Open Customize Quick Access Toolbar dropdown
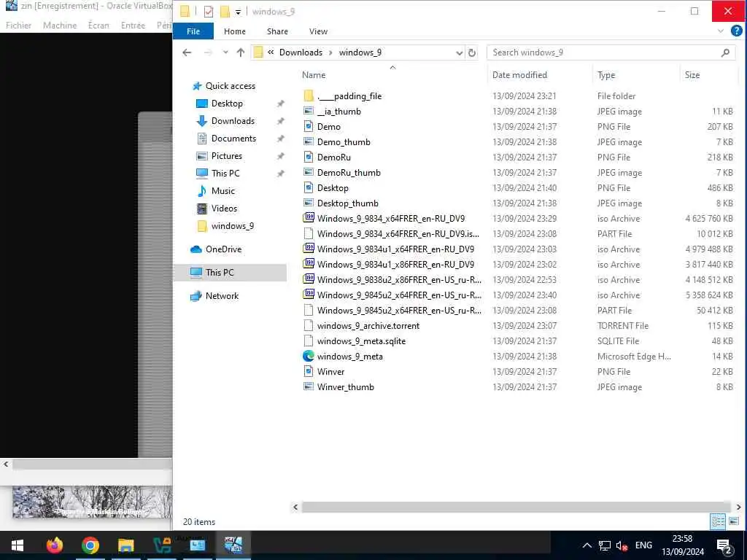The width and height of the screenshot is (747, 560). 238,12
